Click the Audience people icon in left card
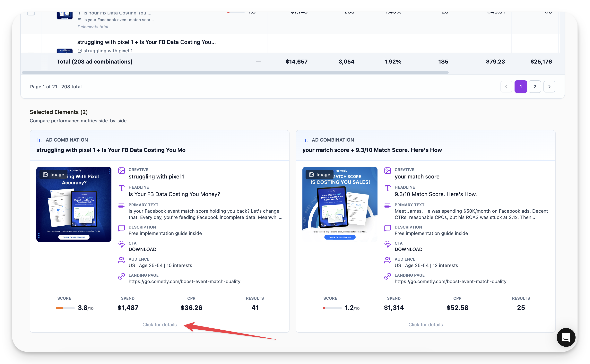590x364 pixels. click(122, 260)
